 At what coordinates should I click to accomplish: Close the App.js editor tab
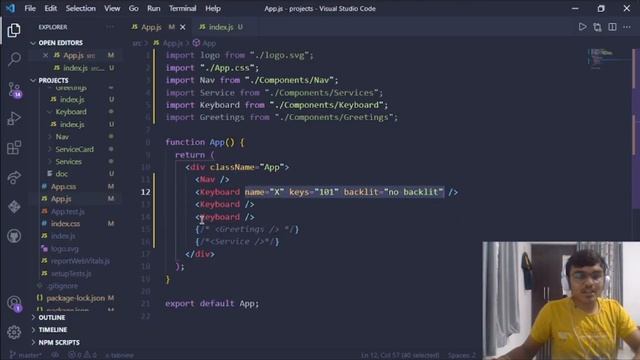point(183,27)
